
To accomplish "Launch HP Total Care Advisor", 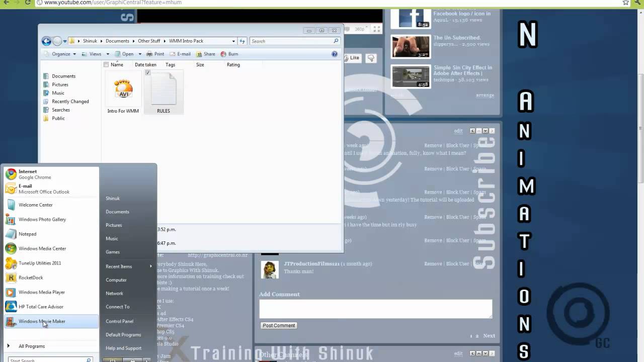I will (50, 307).
